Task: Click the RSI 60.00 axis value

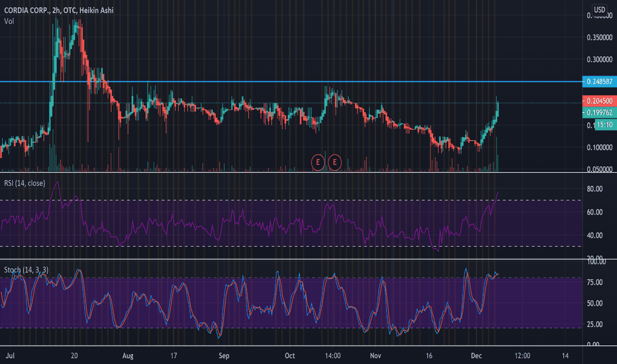Action: point(594,212)
